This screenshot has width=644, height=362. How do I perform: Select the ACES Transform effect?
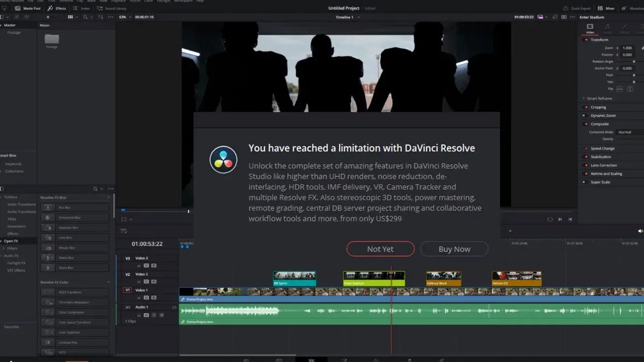point(75,292)
